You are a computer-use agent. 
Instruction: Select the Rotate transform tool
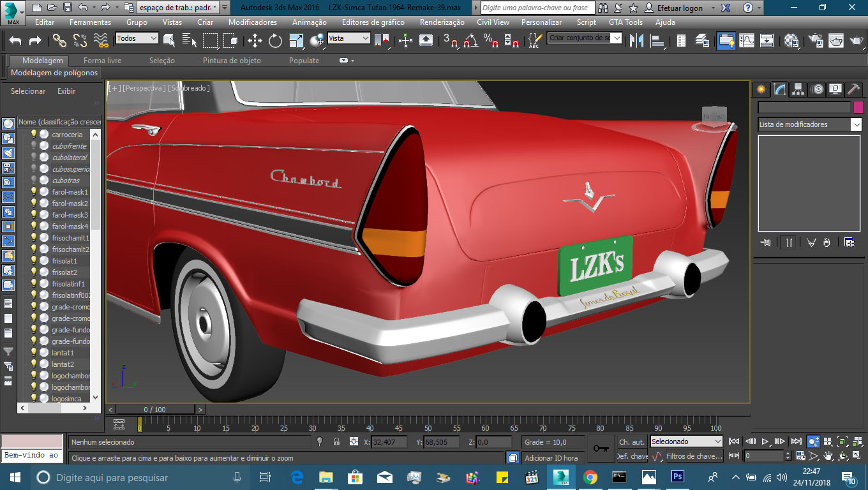pos(275,41)
